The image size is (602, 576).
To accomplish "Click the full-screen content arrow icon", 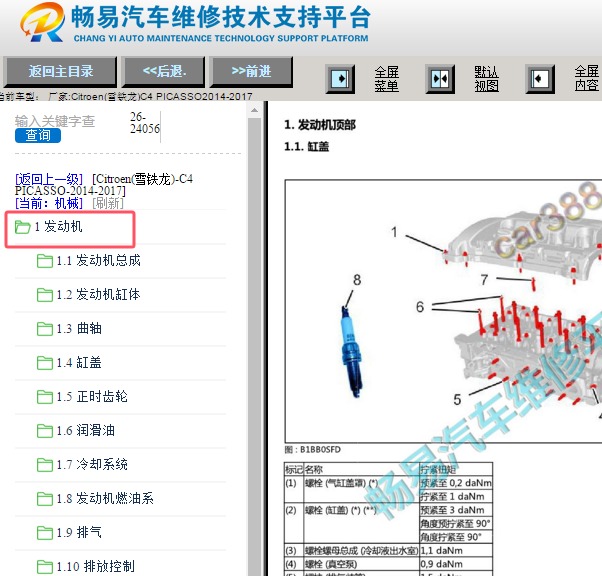I will [x=540, y=79].
